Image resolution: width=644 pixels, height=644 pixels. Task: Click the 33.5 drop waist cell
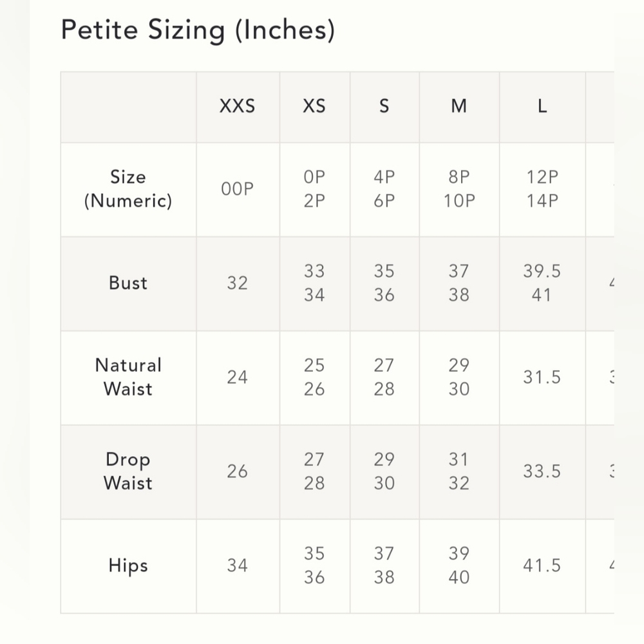point(542,471)
